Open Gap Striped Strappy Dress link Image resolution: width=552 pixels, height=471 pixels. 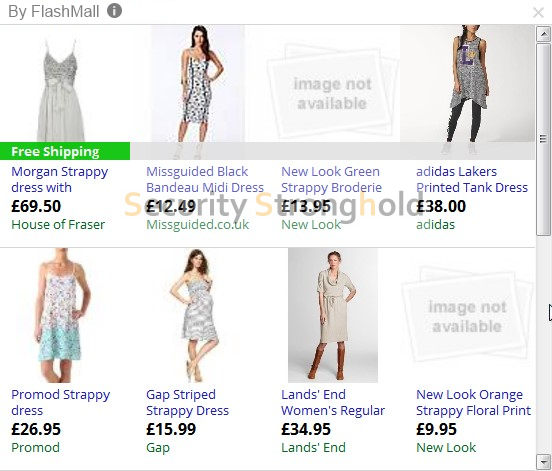(x=187, y=402)
